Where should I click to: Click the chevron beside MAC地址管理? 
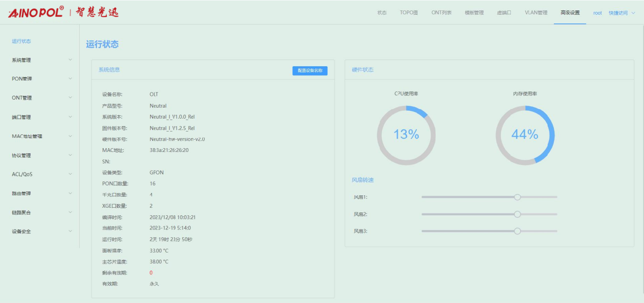click(71, 136)
